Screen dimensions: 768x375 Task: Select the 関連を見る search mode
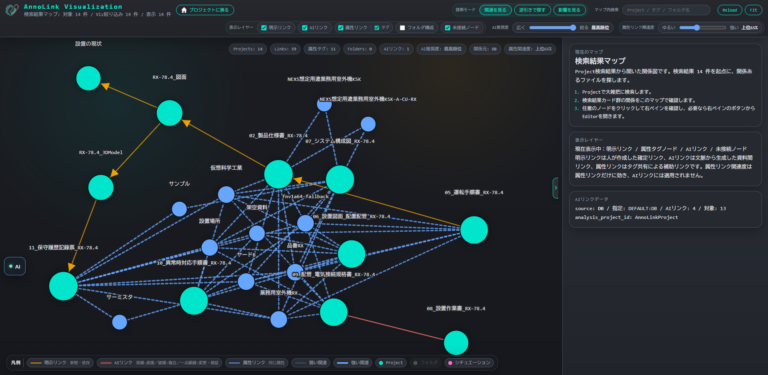point(496,10)
